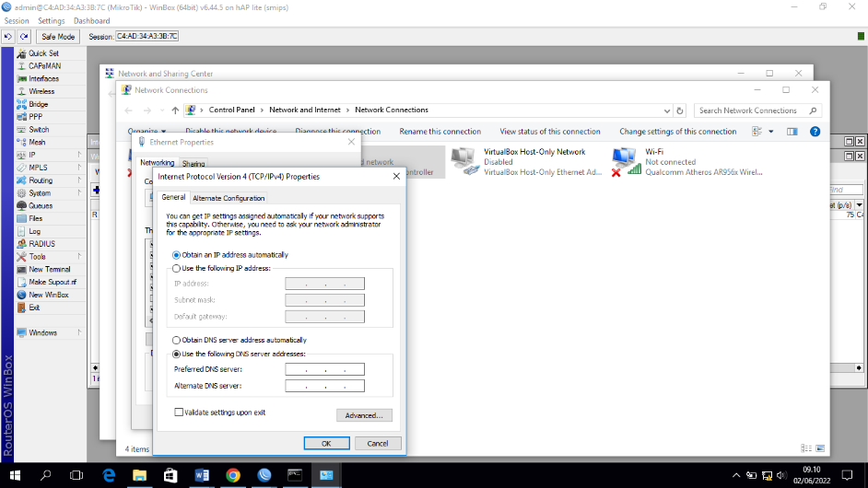
Task: Open address bar history dropdown
Action: 666,110
